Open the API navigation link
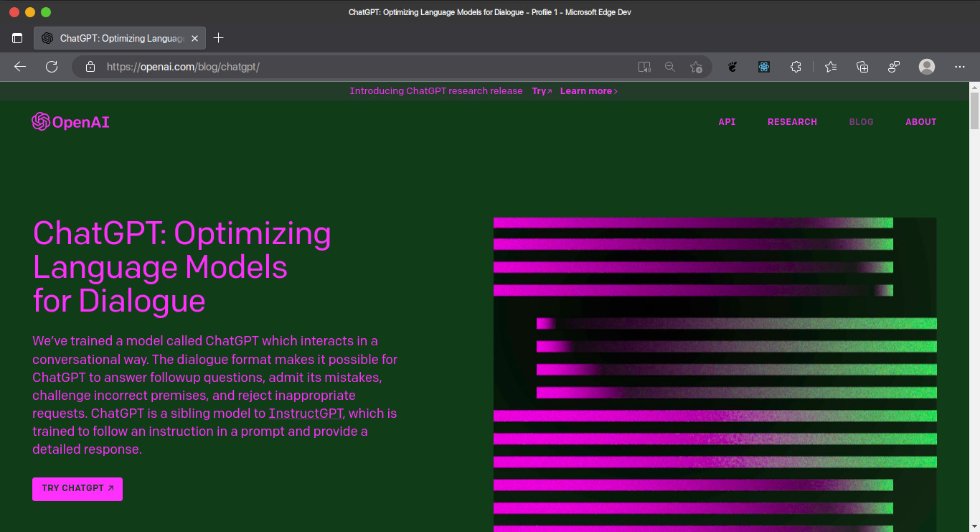 (x=727, y=122)
